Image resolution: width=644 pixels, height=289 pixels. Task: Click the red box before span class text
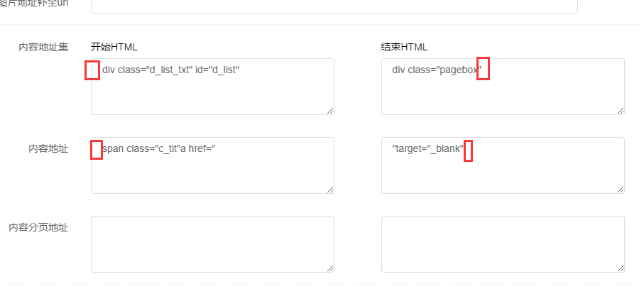point(97,150)
